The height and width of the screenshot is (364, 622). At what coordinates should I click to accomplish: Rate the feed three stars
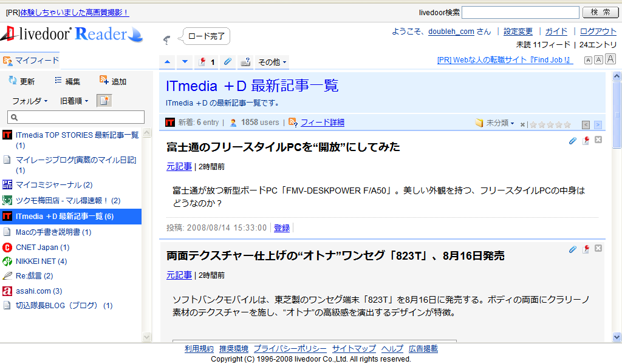[550, 125]
